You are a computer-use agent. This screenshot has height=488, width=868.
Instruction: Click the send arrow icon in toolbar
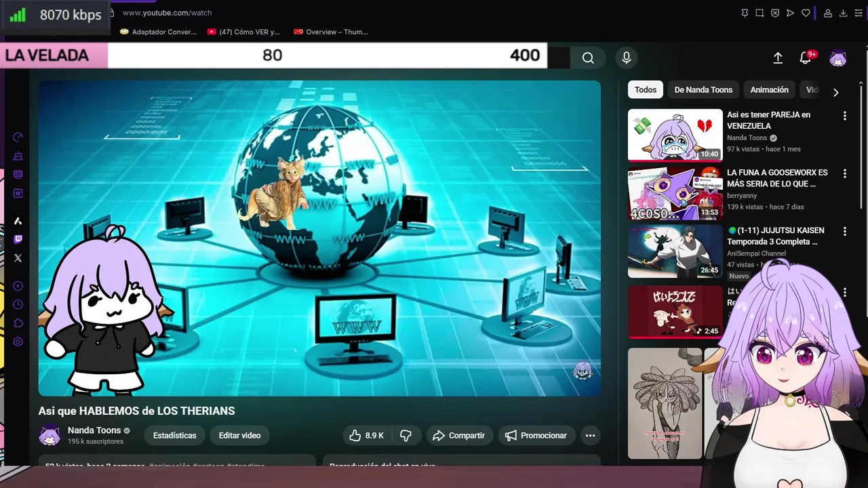pyautogui.click(x=790, y=13)
